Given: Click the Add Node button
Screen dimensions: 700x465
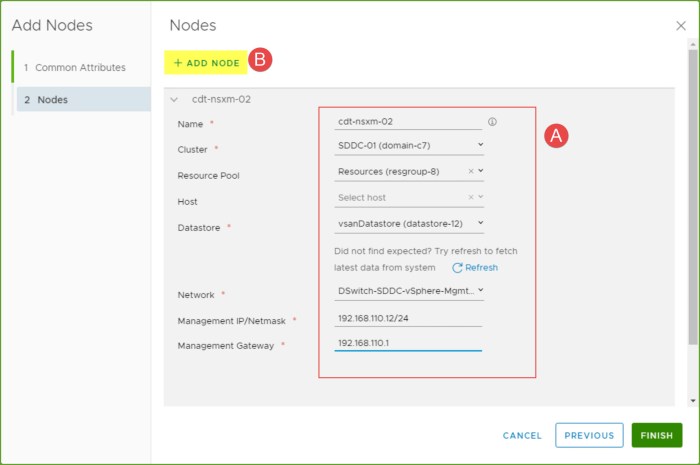Looking at the screenshot, I should coord(206,62).
